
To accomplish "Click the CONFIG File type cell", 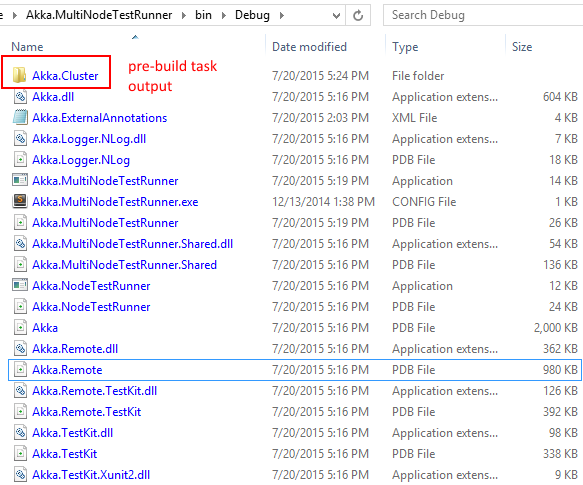I will click(x=424, y=202).
